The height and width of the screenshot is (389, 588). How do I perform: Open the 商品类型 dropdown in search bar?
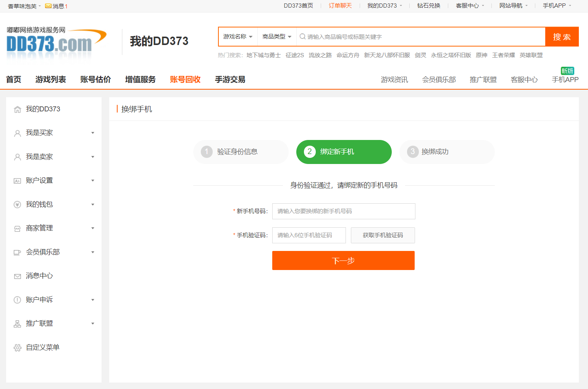coord(277,37)
